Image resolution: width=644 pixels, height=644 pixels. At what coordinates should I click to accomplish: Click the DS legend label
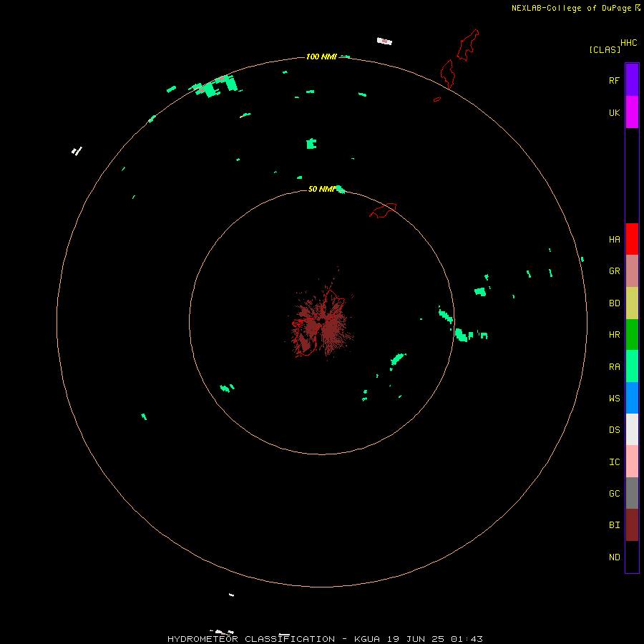click(614, 430)
